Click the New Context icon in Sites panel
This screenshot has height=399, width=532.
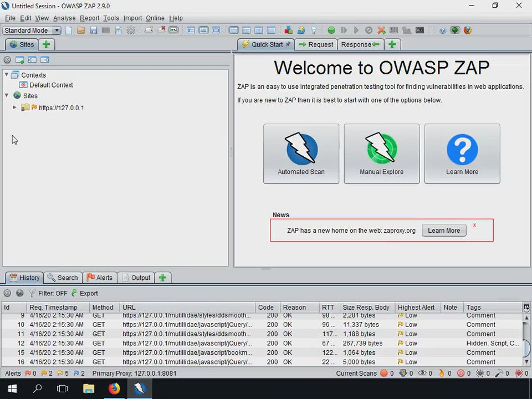20,60
